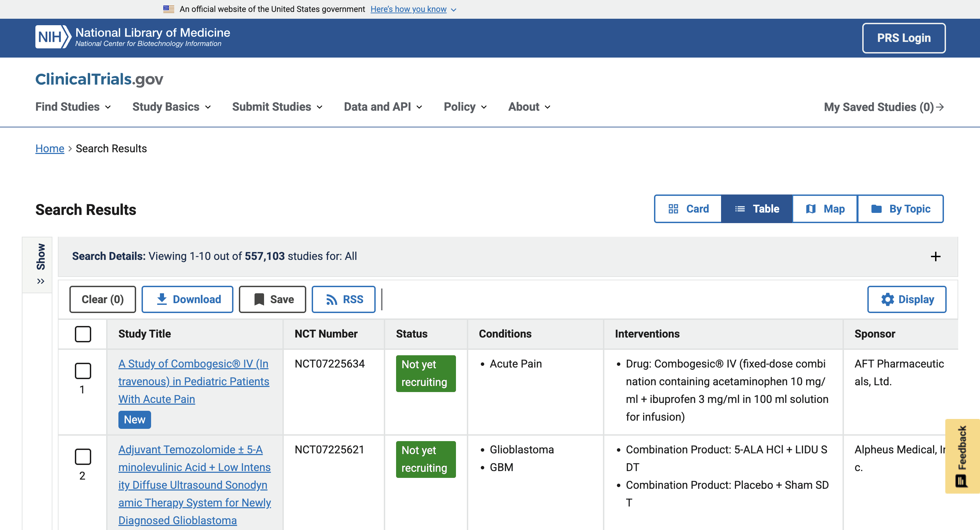Check the select-all studies checkbox
The image size is (980, 530).
click(x=83, y=334)
